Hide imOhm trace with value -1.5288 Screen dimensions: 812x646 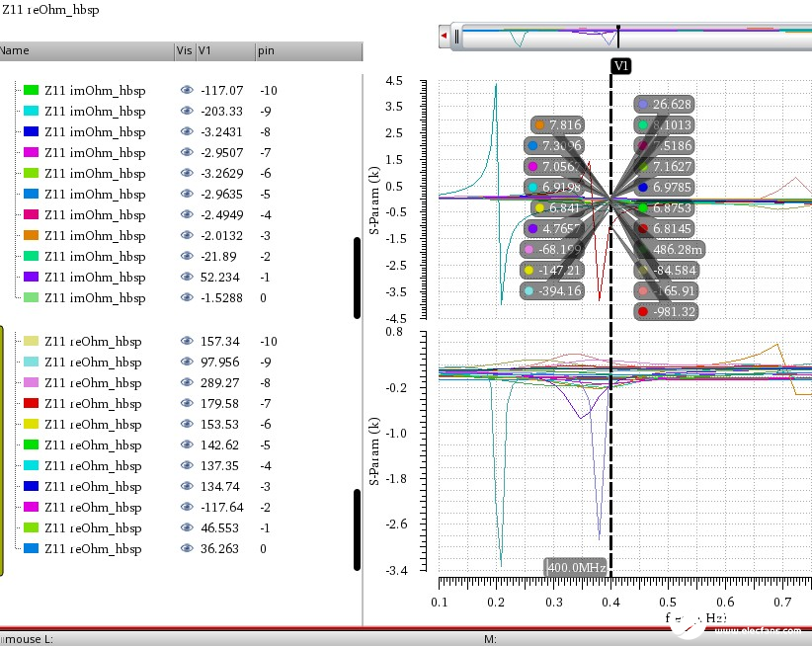coord(187,297)
